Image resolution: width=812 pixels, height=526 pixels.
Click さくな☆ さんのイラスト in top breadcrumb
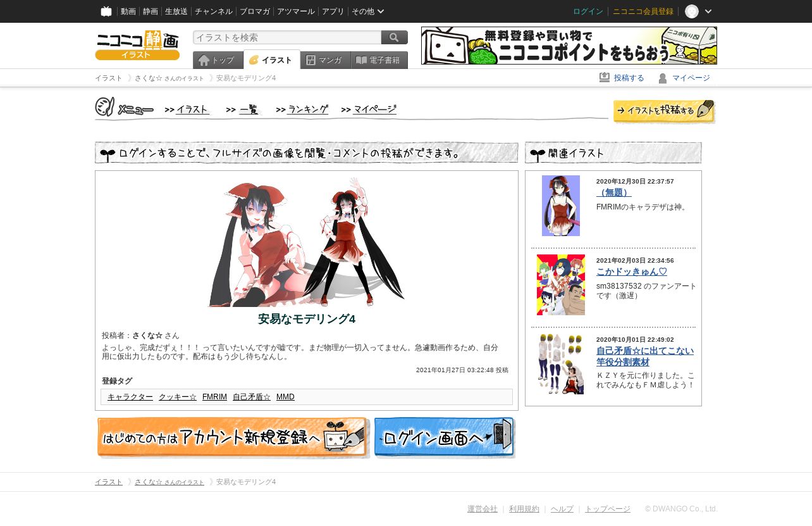coord(169,78)
